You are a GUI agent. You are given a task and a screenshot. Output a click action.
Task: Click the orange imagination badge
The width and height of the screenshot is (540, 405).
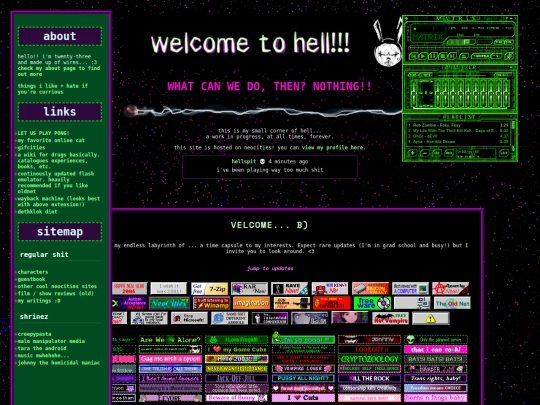tap(251, 303)
